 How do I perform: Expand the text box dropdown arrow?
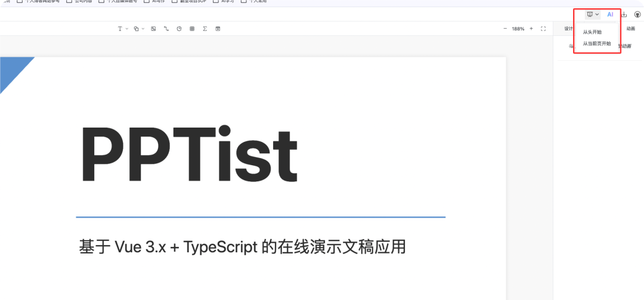126,29
